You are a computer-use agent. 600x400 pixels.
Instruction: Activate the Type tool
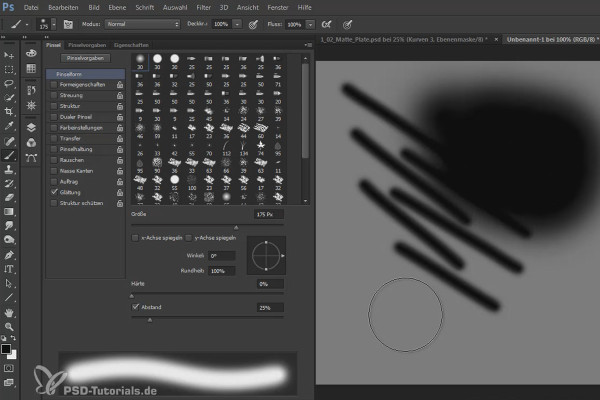(x=8, y=269)
